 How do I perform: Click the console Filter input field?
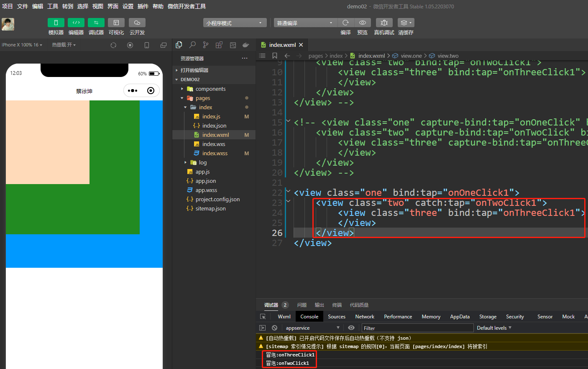[x=417, y=328]
